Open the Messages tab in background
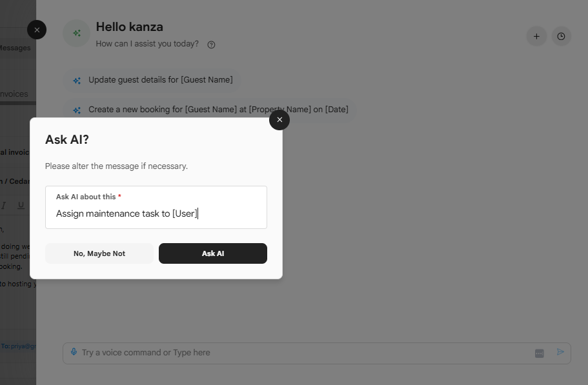 (x=15, y=48)
